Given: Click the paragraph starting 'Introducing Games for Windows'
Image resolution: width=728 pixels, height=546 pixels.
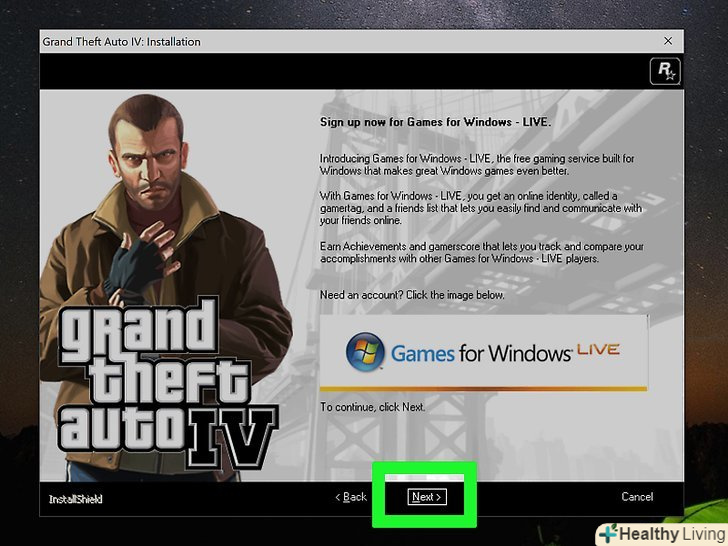Looking at the screenshot, I should [477, 164].
